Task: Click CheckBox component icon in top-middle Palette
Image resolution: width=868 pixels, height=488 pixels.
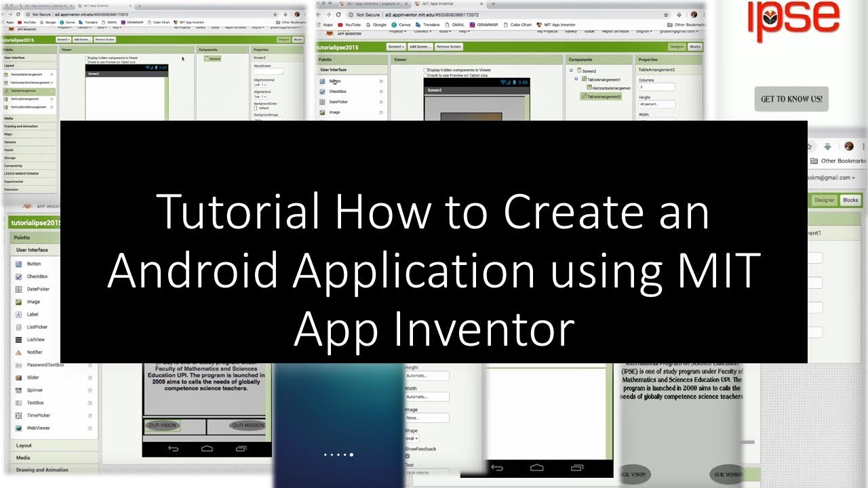Action: pyautogui.click(x=323, y=91)
